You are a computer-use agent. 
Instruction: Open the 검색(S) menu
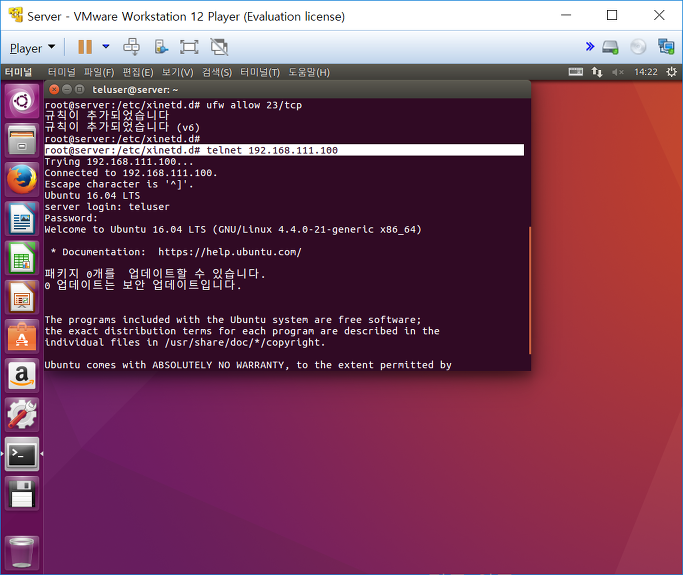pos(216,72)
